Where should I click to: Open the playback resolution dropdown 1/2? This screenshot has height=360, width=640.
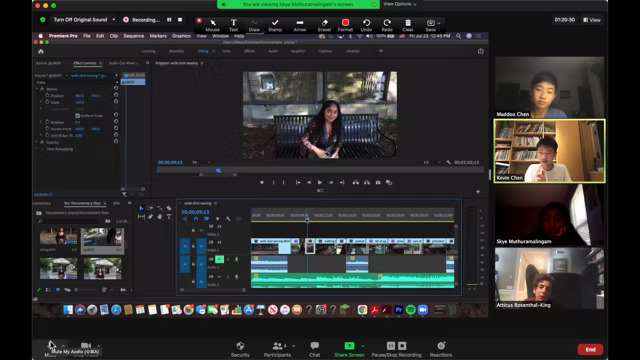point(432,162)
